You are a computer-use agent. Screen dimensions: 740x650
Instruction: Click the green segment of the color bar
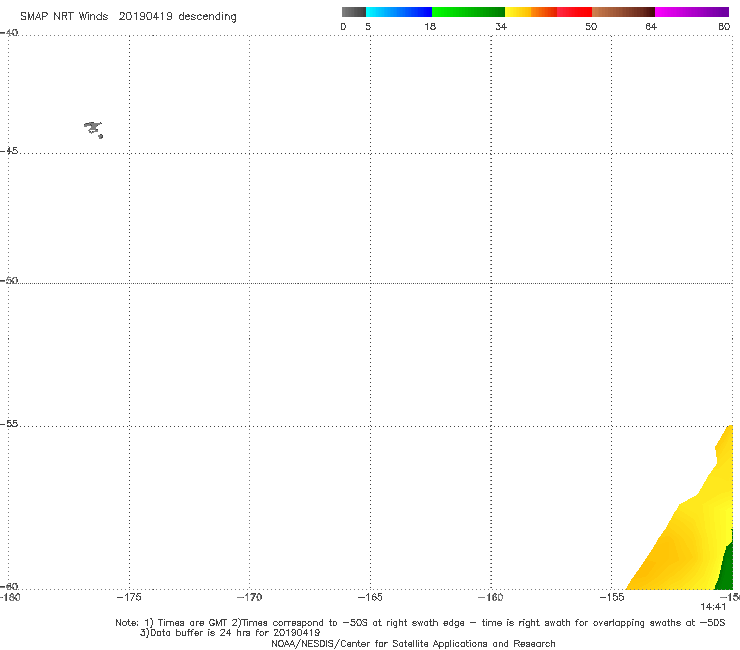468,12
